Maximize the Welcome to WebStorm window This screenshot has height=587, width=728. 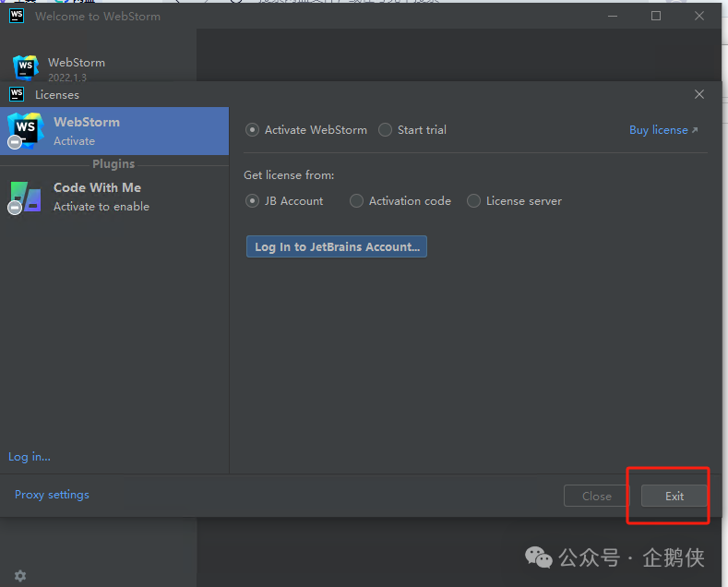point(656,16)
